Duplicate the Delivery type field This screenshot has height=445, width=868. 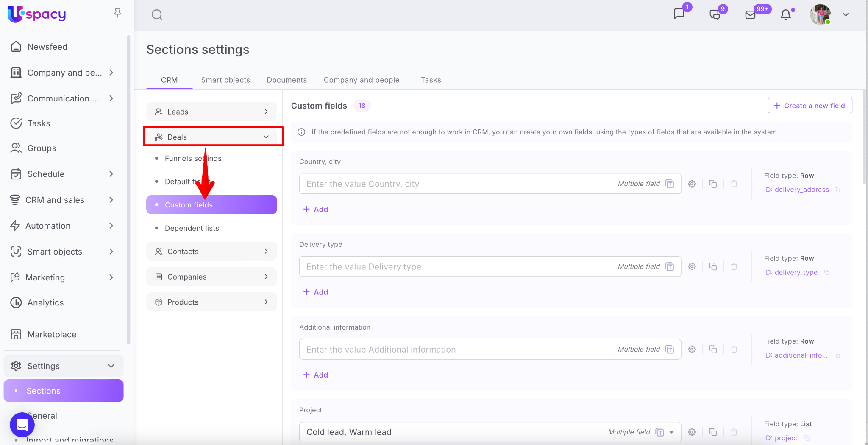click(713, 266)
